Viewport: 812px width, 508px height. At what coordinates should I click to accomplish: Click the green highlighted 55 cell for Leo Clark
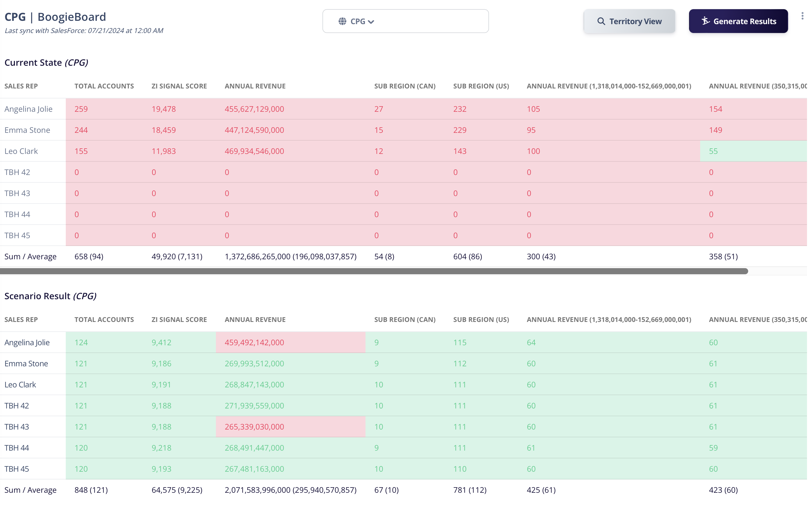(713, 151)
